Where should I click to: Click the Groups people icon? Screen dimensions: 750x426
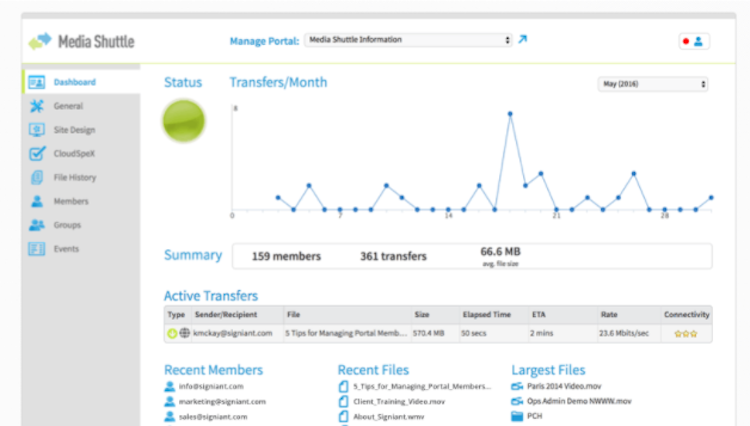37,225
